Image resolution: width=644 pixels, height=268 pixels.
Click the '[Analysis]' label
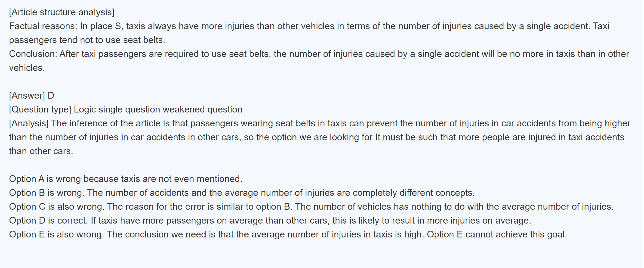coord(29,123)
